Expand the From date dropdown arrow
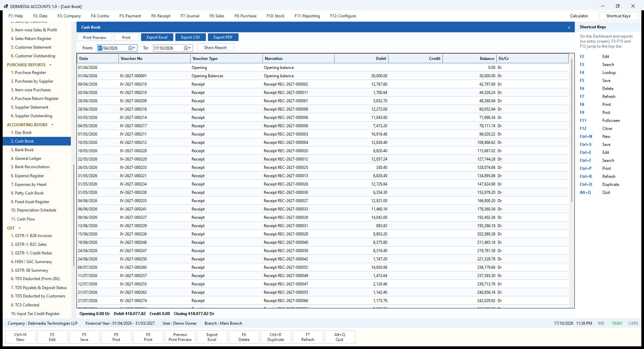644x349 pixels. 134,48
